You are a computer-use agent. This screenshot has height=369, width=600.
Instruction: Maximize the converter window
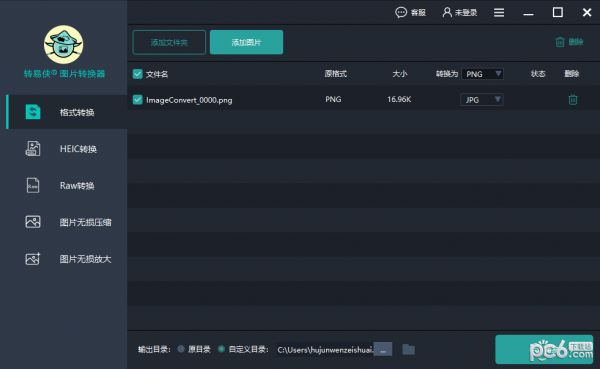point(558,13)
